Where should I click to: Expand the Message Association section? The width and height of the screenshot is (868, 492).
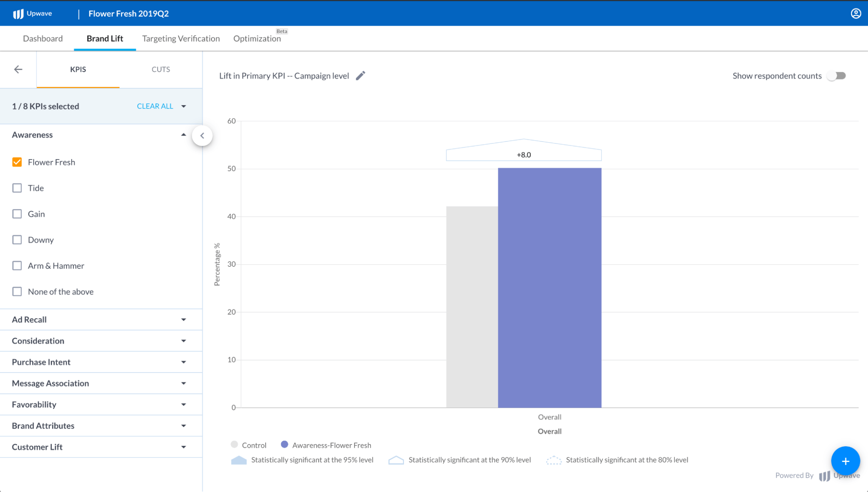pos(101,383)
